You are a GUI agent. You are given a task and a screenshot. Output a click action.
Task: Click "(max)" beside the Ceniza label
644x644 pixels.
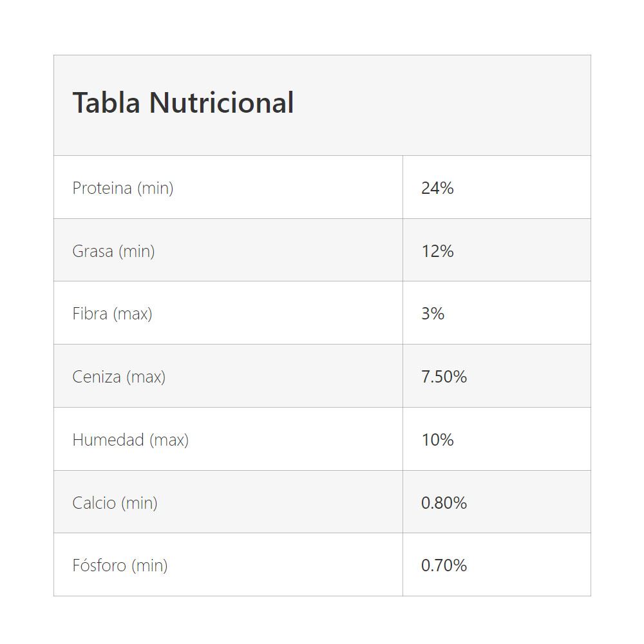coord(146,377)
